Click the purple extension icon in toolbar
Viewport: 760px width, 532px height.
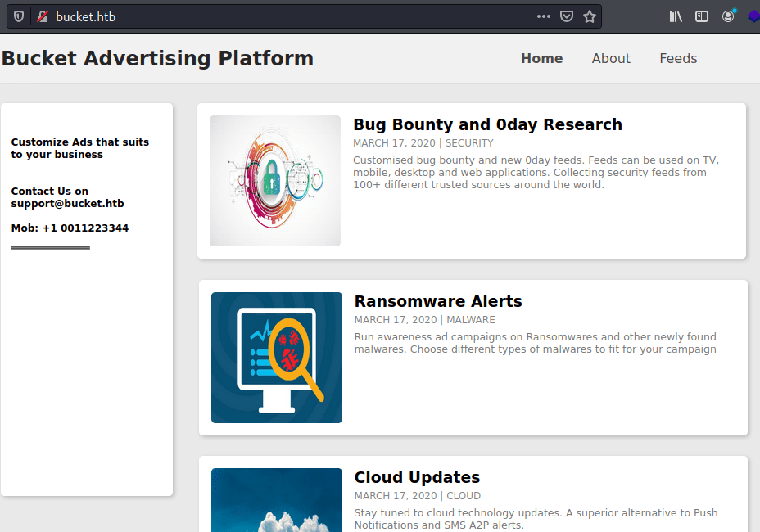(754, 17)
